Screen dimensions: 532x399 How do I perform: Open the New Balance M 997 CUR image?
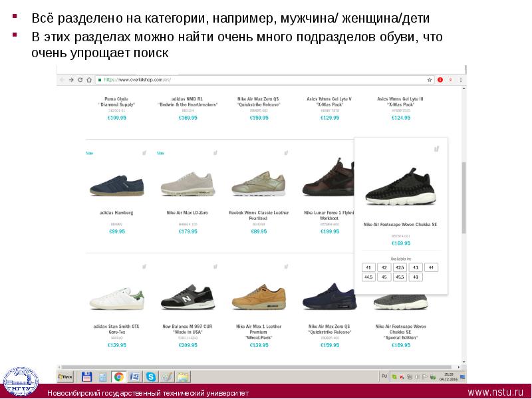coord(188,297)
